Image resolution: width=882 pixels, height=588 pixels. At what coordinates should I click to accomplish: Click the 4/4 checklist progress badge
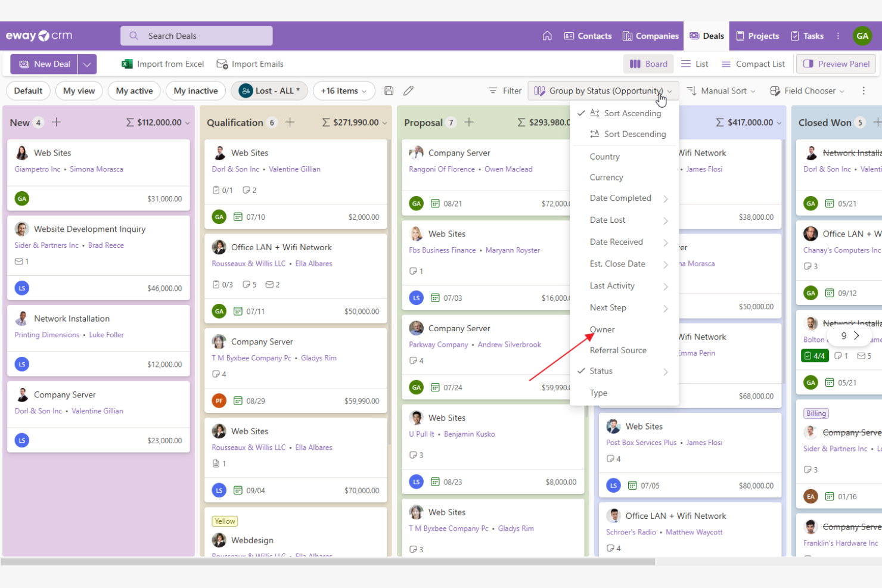[815, 355]
